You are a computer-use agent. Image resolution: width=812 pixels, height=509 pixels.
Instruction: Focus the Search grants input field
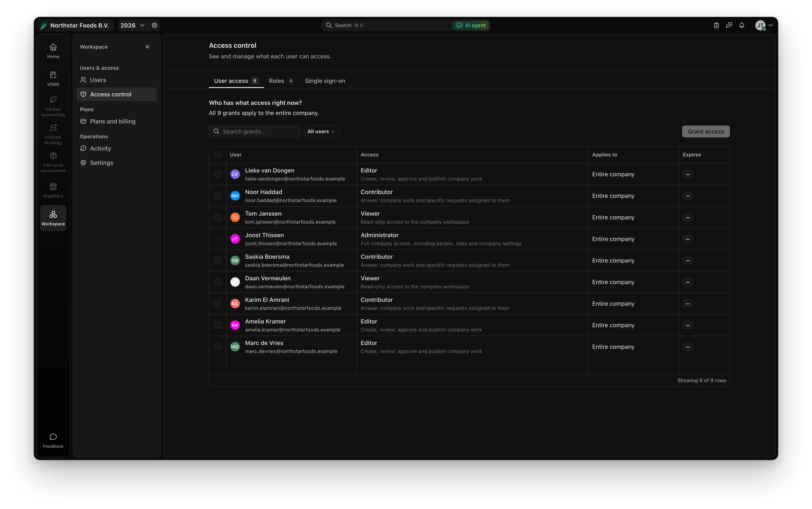[x=255, y=132]
